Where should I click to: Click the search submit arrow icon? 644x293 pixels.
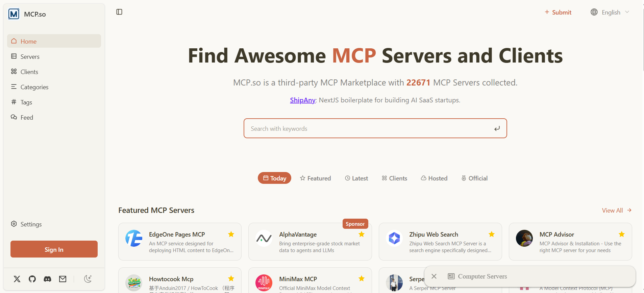497,128
